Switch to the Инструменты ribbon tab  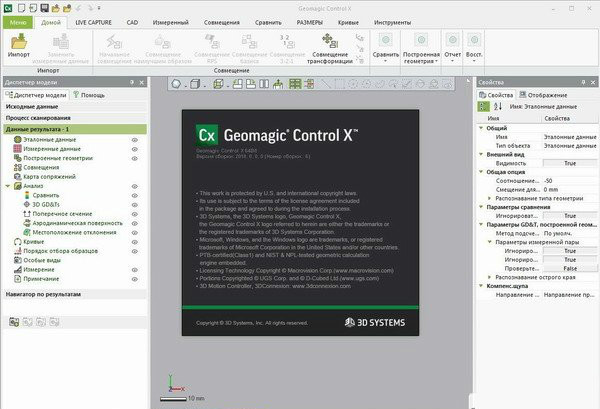click(393, 23)
